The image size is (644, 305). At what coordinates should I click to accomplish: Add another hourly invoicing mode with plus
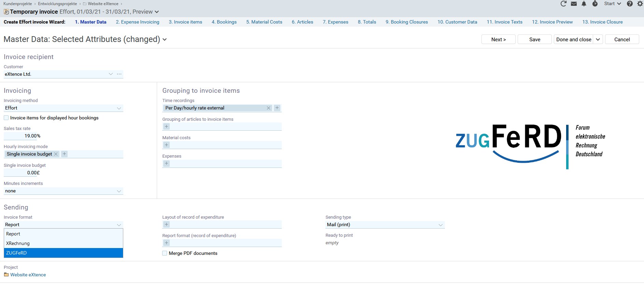pyautogui.click(x=64, y=154)
